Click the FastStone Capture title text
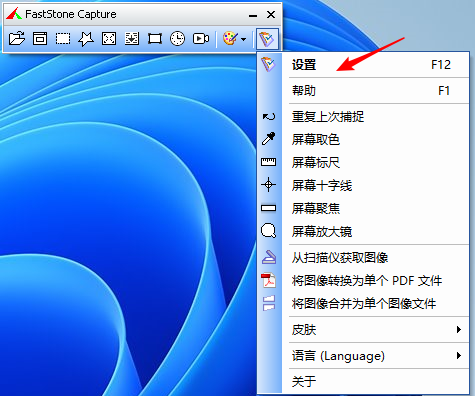The height and width of the screenshot is (396, 475). click(x=71, y=14)
